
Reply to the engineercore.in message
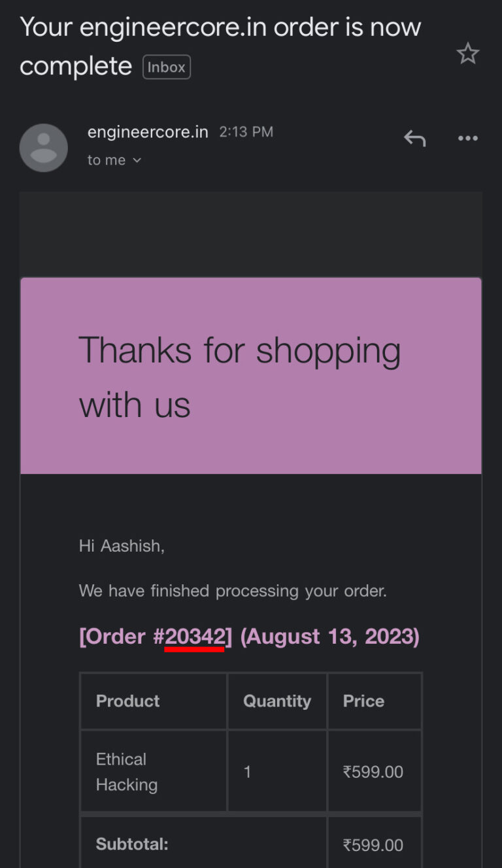414,138
